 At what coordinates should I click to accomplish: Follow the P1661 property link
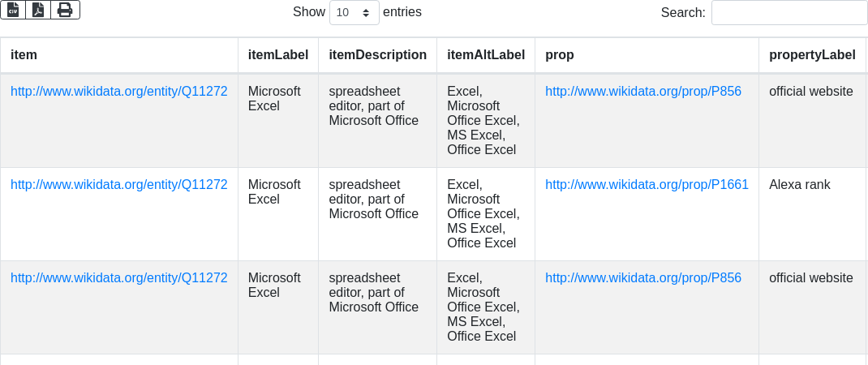647,185
